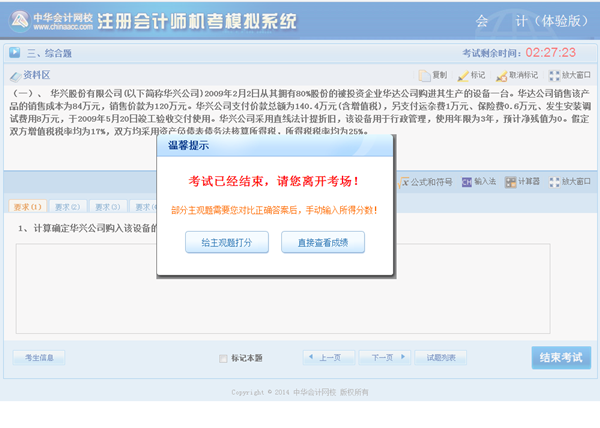
Task: Switch to the 要求(2) tab
Action: (x=68, y=207)
